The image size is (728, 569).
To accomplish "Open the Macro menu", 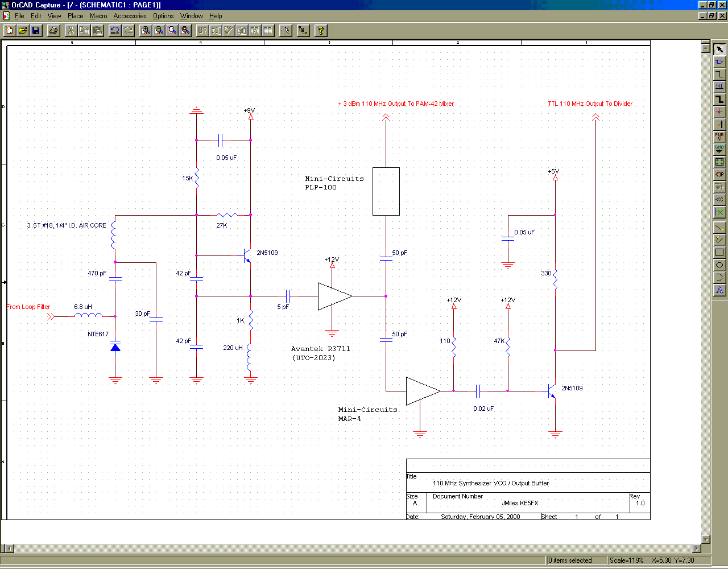I will coord(98,16).
